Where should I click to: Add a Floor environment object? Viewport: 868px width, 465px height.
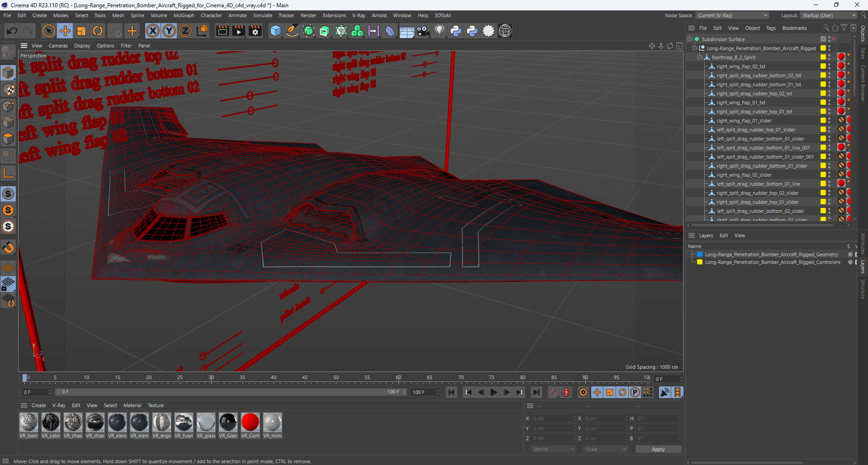point(407,31)
